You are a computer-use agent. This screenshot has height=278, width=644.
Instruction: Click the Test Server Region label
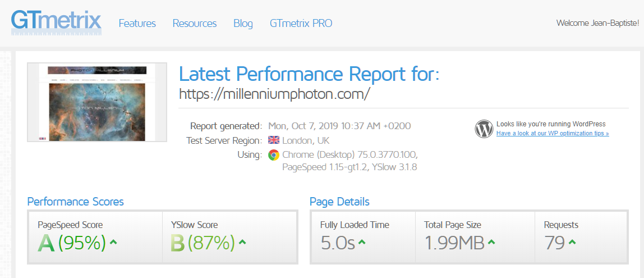pos(224,140)
